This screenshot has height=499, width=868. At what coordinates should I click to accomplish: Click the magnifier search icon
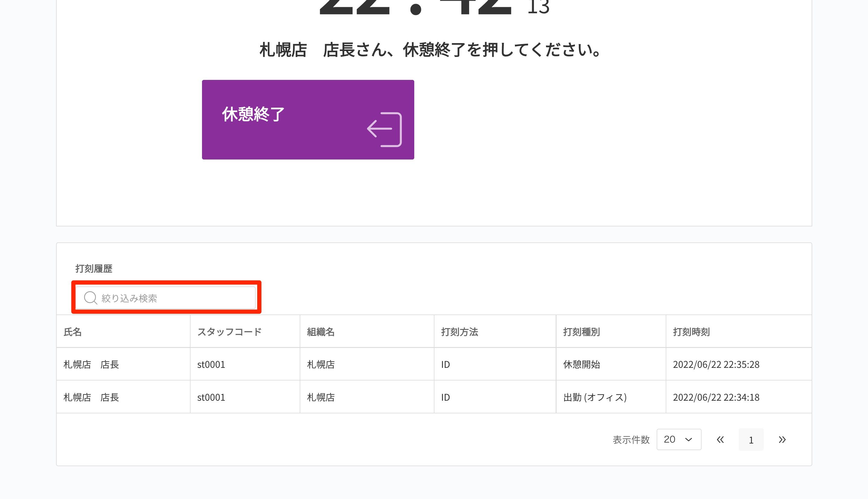coord(90,298)
